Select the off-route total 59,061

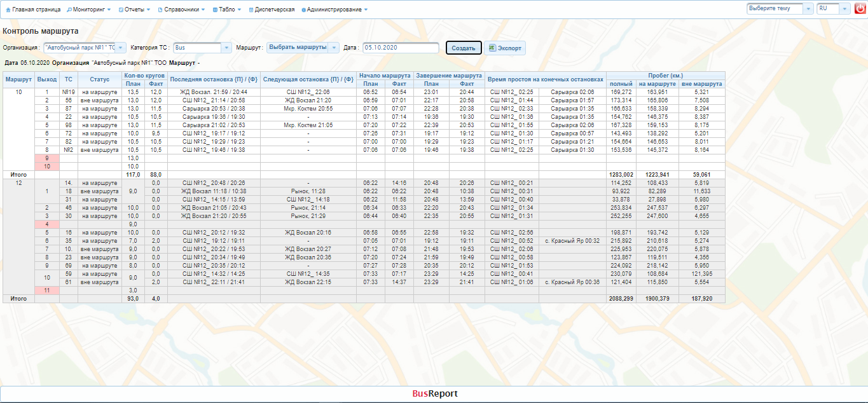701,174
